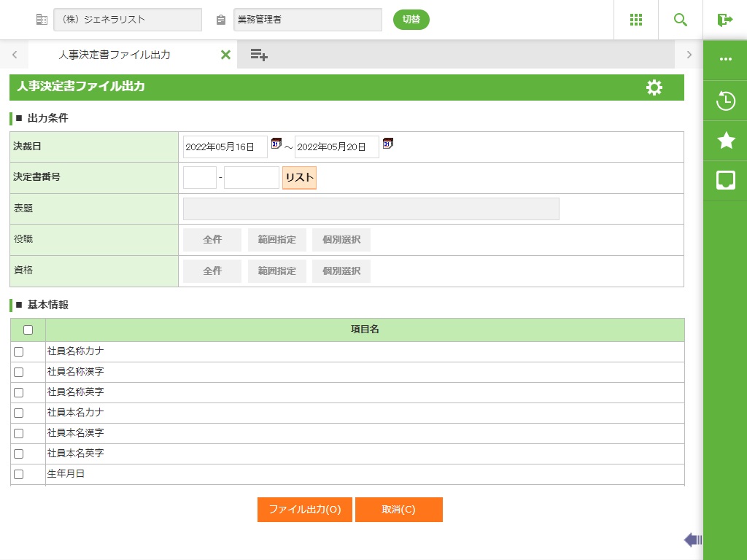This screenshot has width=747, height=560.
Task: Check the 社員名称カナ checkbox
Action: tap(19, 351)
